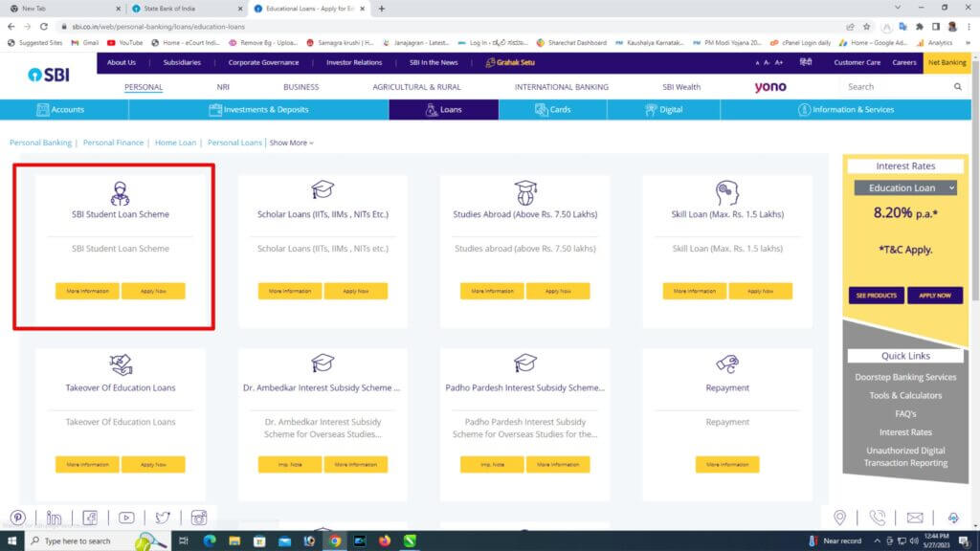
Task: Open the Cards navigation menu
Action: 553,109
